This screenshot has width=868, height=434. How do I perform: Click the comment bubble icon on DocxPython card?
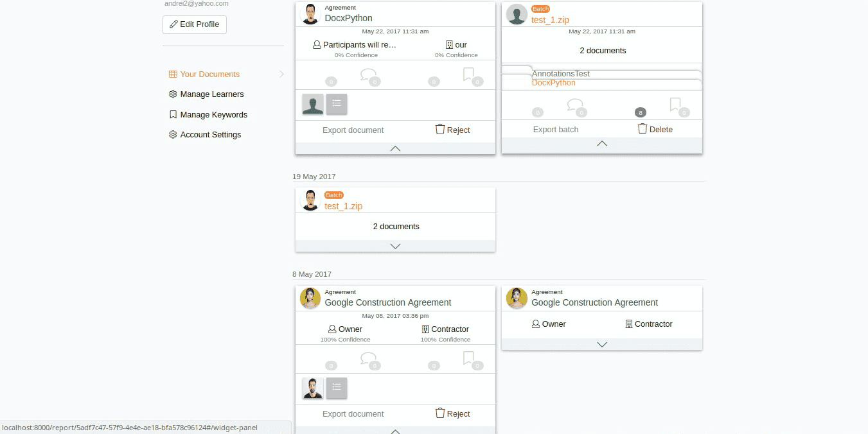(368, 74)
